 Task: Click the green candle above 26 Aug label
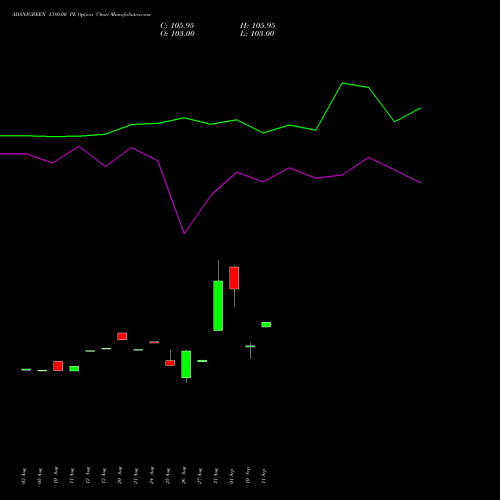(186, 364)
